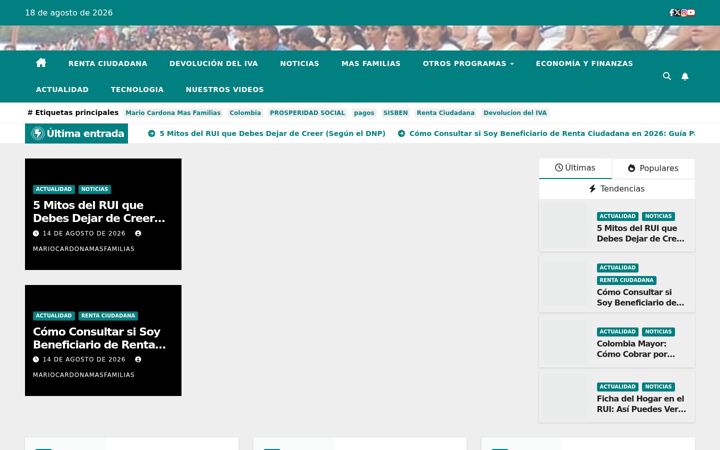Open featured post Cómo Consultar si Soy Beneficiario title
This screenshot has width=720, height=450.
click(x=99, y=338)
